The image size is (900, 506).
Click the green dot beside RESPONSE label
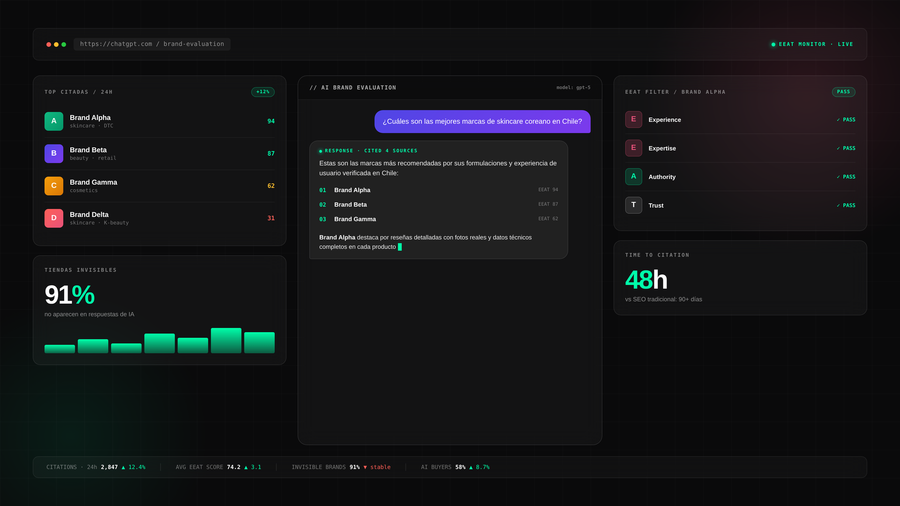tap(320, 151)
